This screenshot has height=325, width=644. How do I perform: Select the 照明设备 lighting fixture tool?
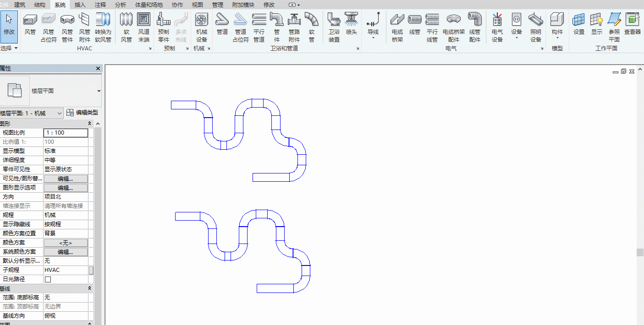tap(536, 27)
